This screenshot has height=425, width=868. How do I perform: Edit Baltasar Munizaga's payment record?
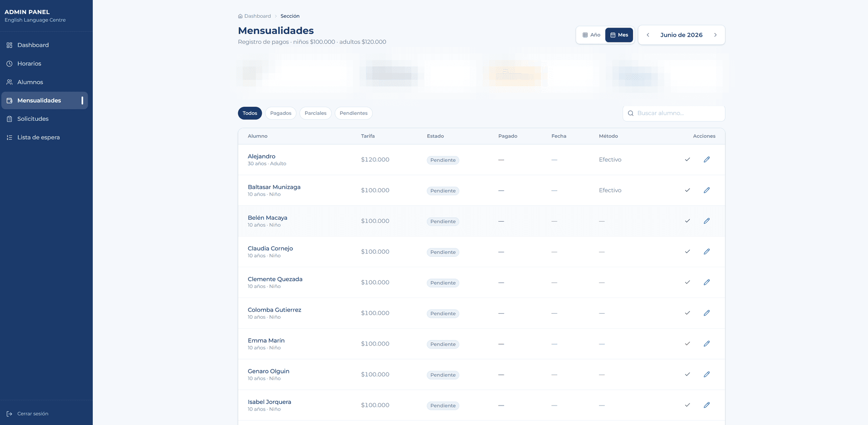point(707,190)
